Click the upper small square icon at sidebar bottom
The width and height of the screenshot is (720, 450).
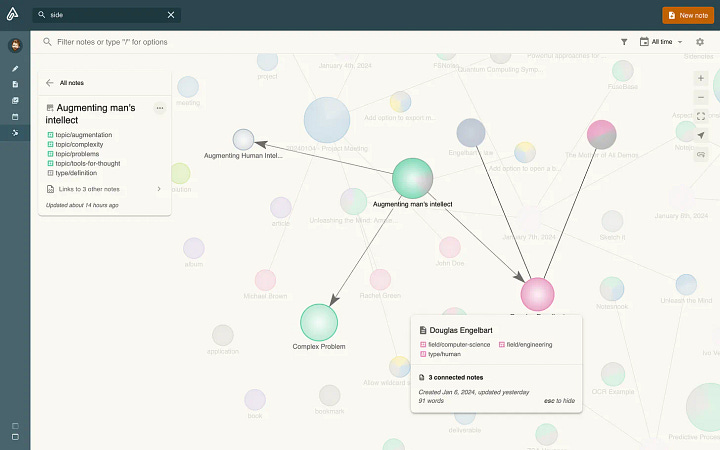(x=15, y=426)
